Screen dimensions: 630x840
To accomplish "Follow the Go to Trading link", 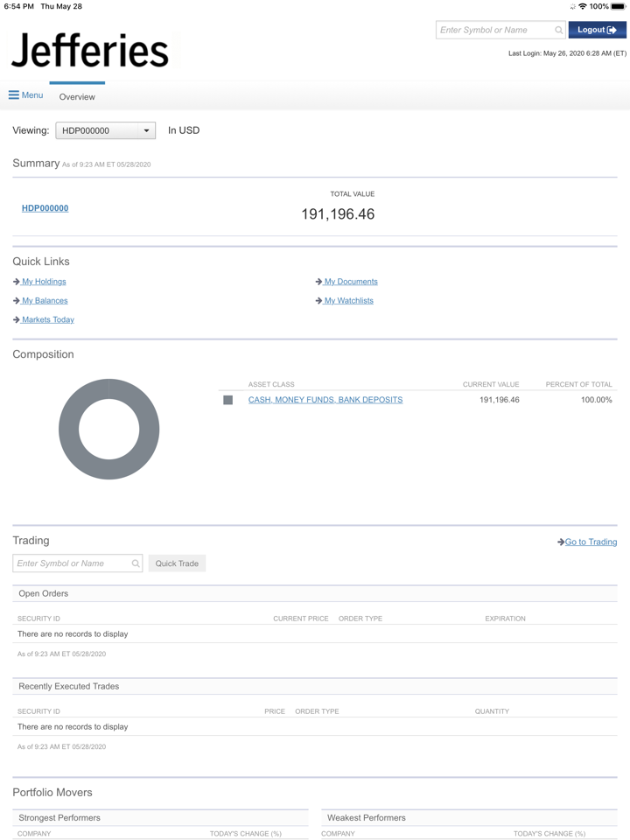I will tap(591, 542).
